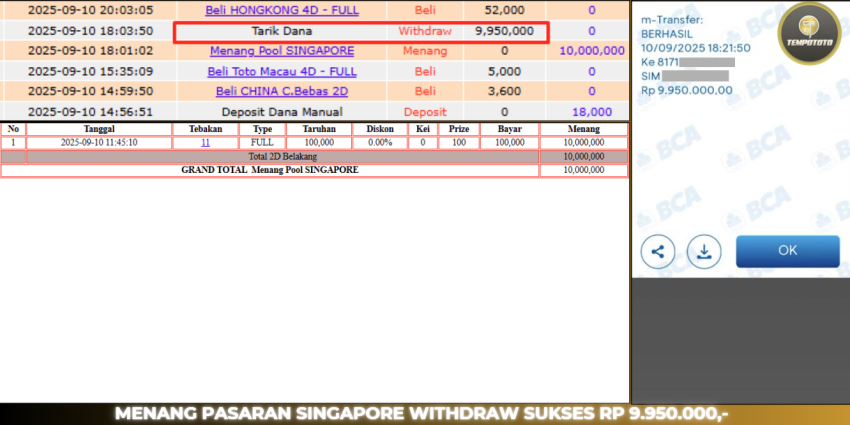Screen dimensions: 850x425
Task: Open the Menang Pool SINGAPORE link
Action: 282,51
